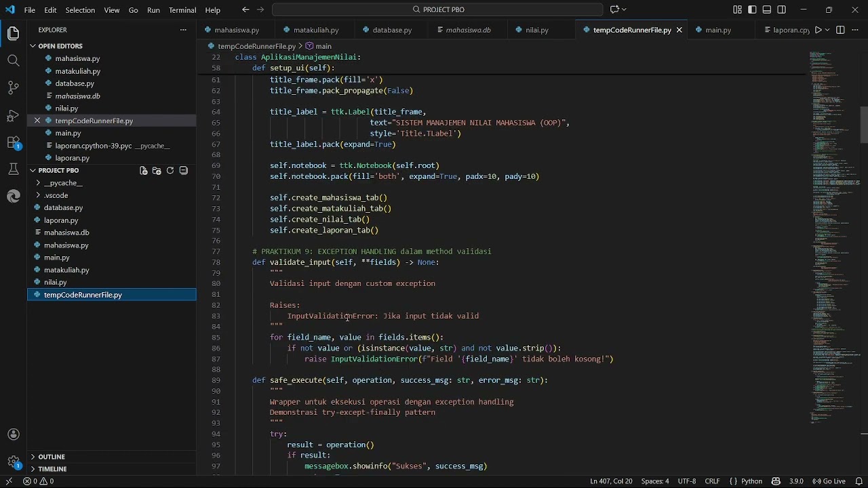Click the Run Python File play button
868x488 pixels.
[818, 30]
